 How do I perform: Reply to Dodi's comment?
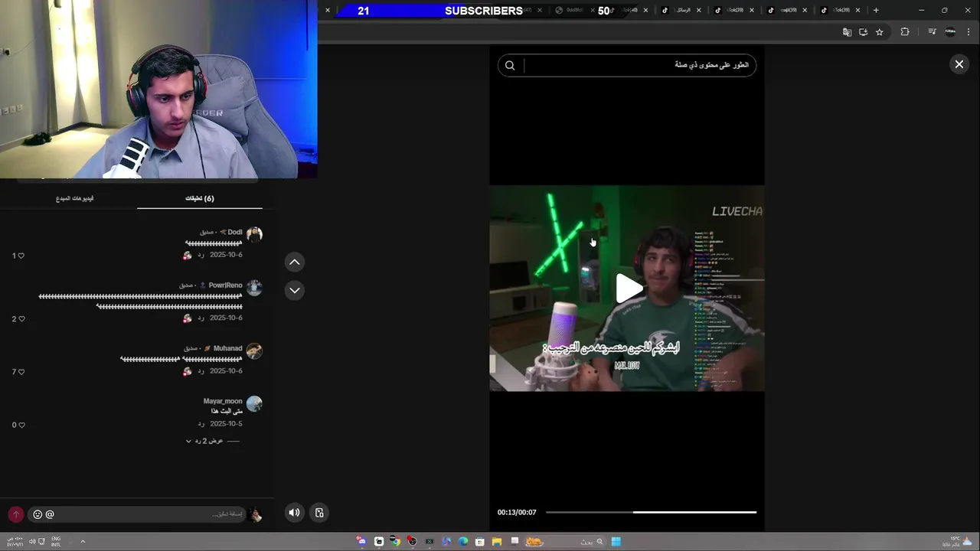(201, 255)
